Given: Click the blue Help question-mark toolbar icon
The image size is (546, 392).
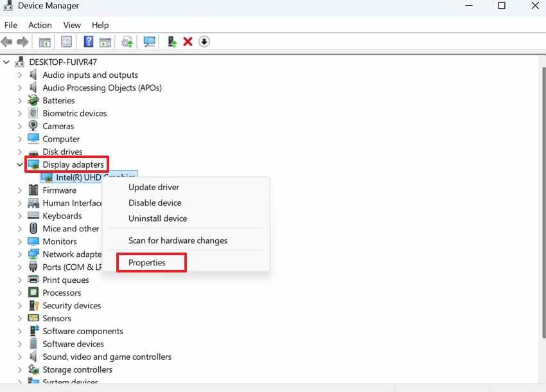Looking at the screenshot, I should (89, 42).
